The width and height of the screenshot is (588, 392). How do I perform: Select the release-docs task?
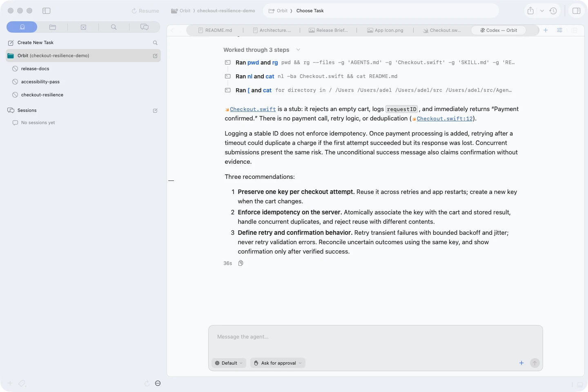coord(35,69)
